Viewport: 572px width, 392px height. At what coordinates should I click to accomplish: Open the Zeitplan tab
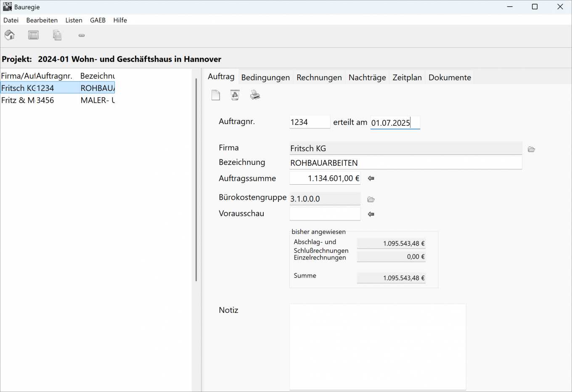click(407, 77)
